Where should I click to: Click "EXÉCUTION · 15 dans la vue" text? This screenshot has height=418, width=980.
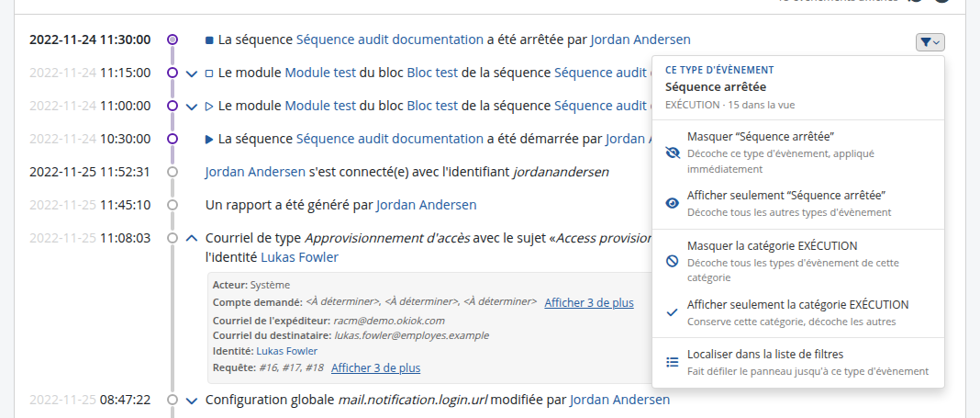tap(730, 105)
